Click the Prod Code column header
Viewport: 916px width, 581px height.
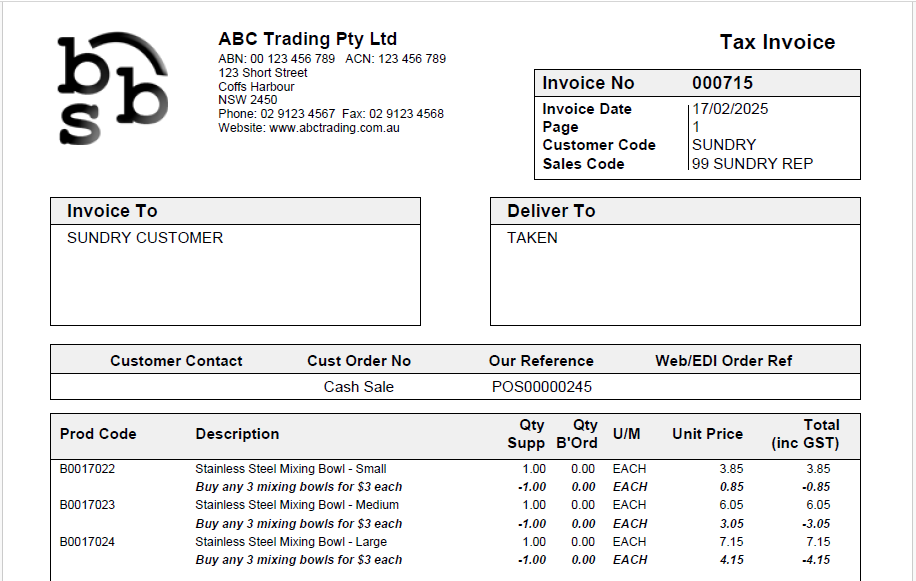[98, 434]
